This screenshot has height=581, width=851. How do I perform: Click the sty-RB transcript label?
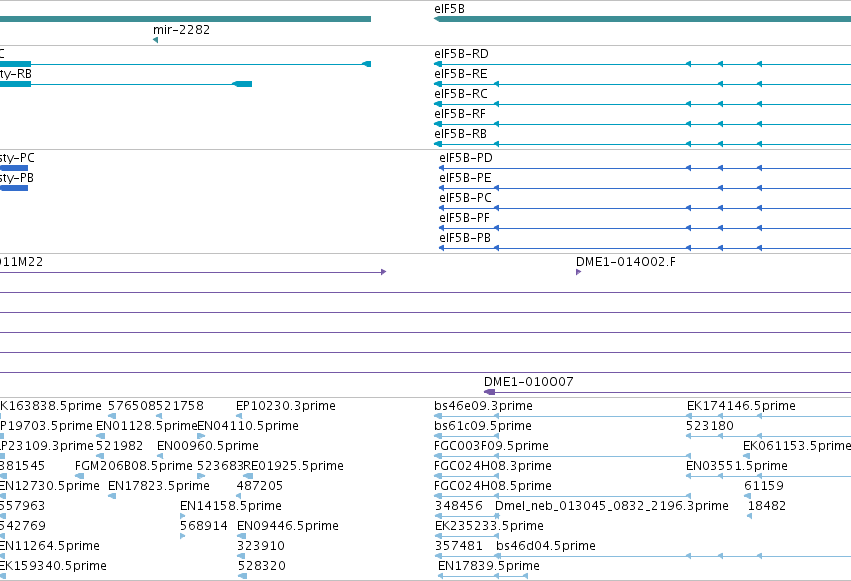(16, 74)
